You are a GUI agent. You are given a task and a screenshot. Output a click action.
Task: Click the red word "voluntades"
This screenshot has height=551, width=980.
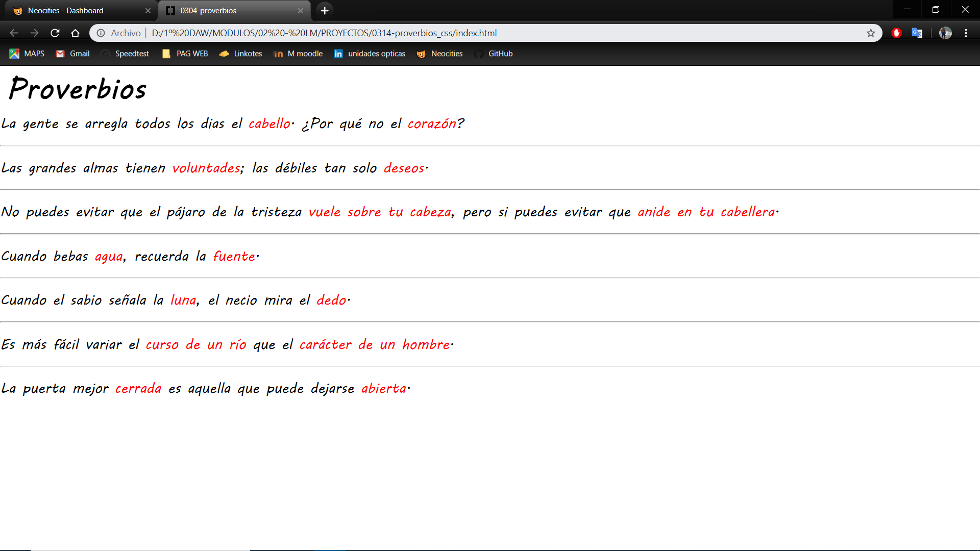pyautogui.click(x=206, y=168)
